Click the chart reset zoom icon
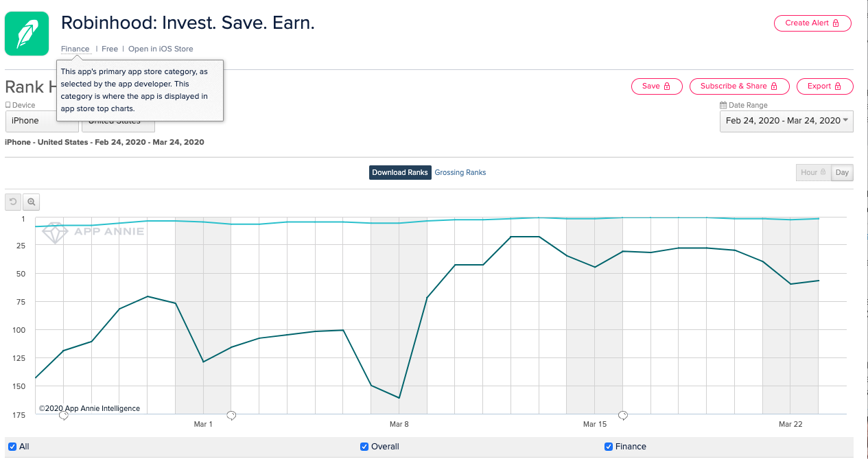 tap(13, 202)
